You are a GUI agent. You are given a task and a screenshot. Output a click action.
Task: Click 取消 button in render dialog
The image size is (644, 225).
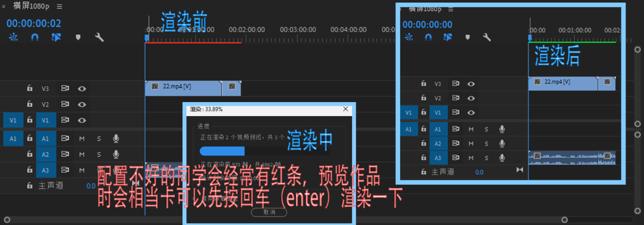click(269, 212)
